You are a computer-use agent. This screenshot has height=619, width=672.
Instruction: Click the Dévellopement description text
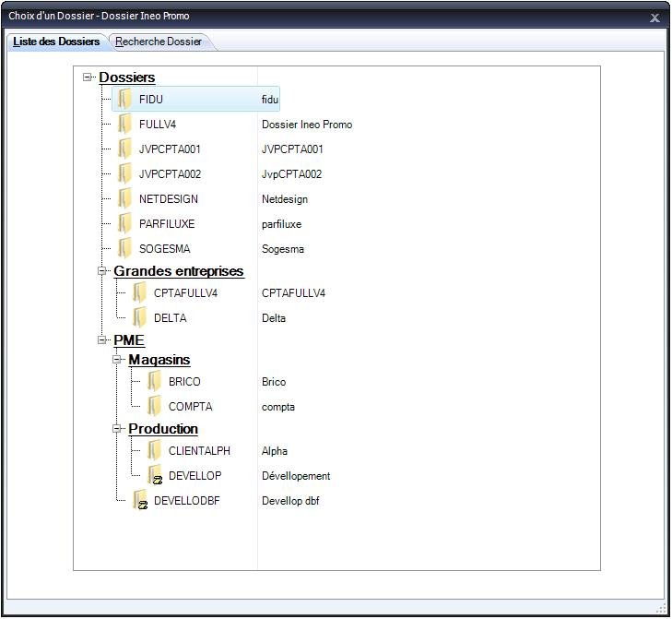296,476
